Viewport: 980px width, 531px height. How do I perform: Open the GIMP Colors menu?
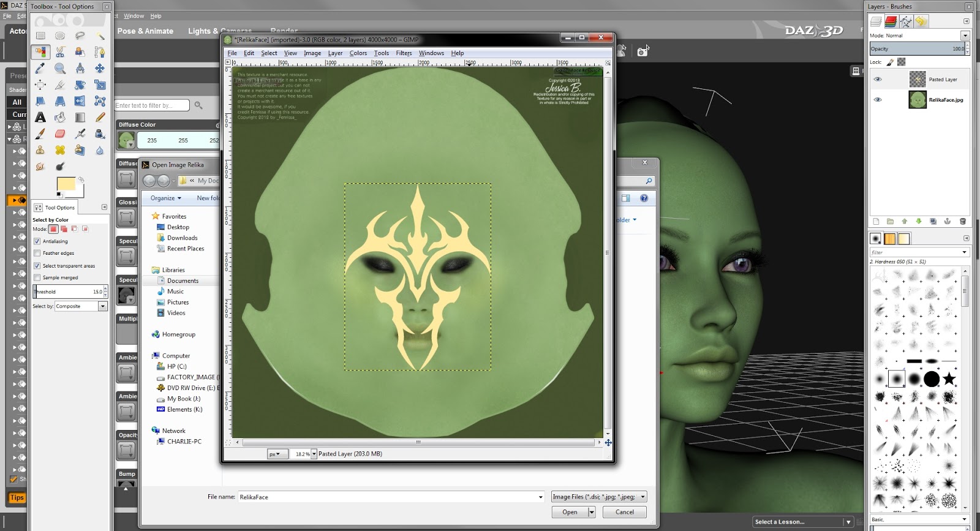click(x=358, y=53)
